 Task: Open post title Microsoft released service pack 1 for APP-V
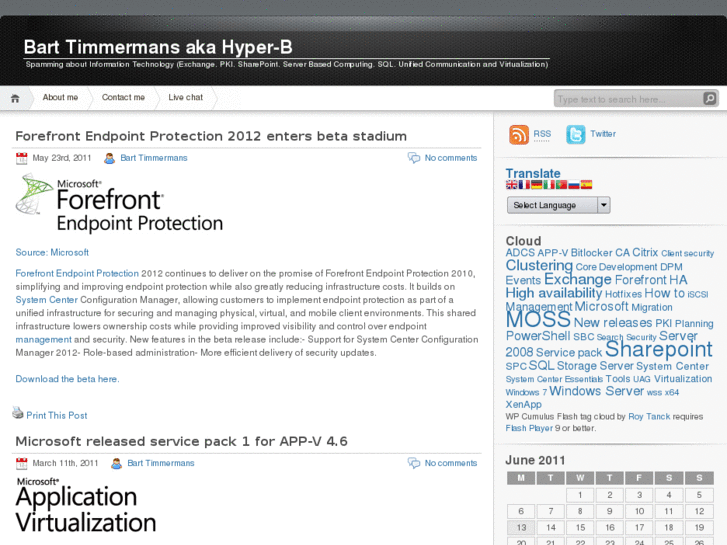click(x=181, y=442)
